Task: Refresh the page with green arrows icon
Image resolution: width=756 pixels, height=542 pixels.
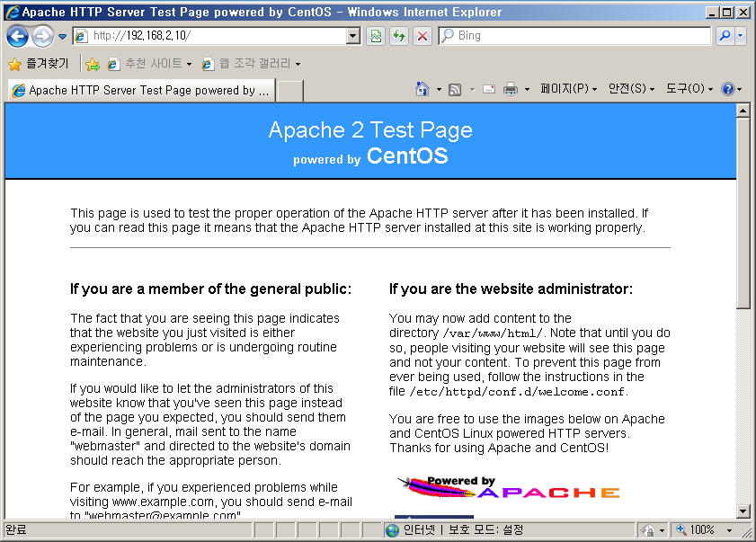Action: 399,36
